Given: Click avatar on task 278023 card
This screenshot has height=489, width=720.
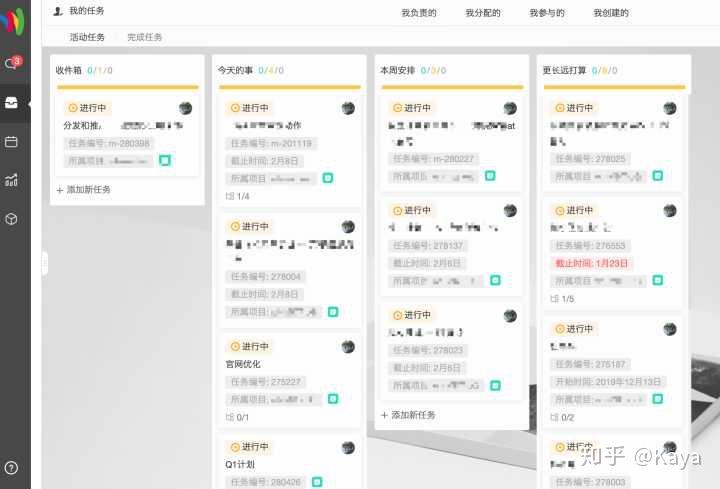Looking at the screenshot, I should (x=510, y=315).
